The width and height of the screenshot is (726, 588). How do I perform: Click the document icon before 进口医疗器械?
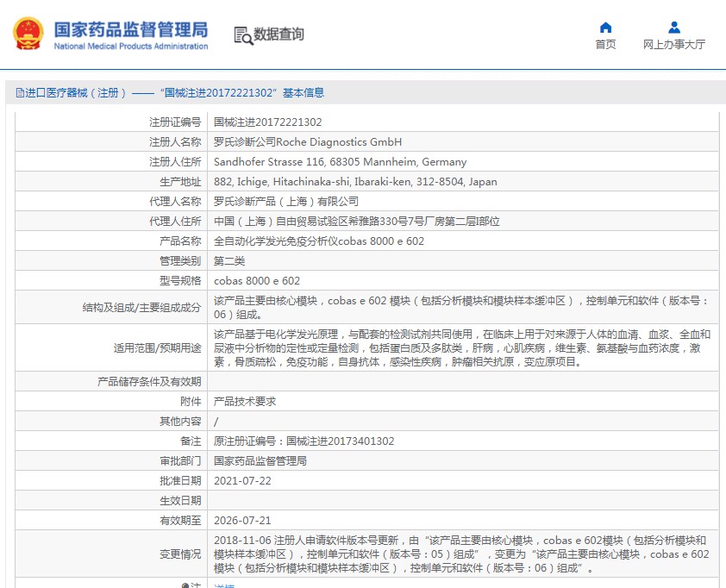click(20, 93)
